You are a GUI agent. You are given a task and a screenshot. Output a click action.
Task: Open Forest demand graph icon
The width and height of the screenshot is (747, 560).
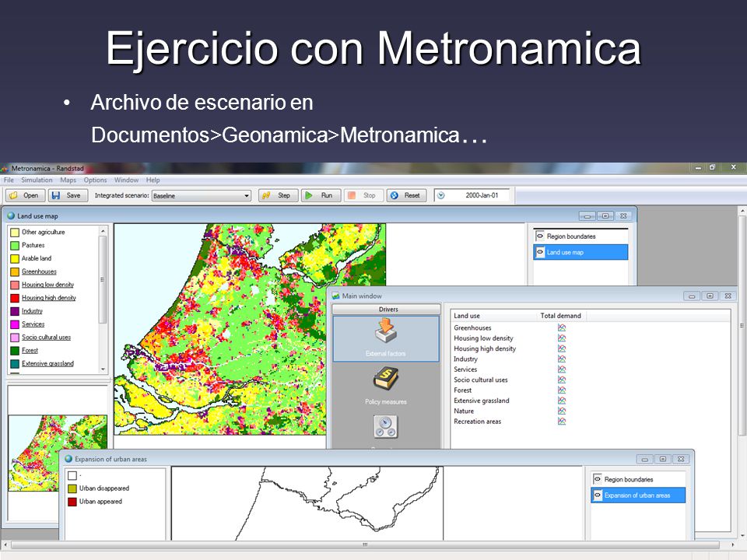pos(562,390)
